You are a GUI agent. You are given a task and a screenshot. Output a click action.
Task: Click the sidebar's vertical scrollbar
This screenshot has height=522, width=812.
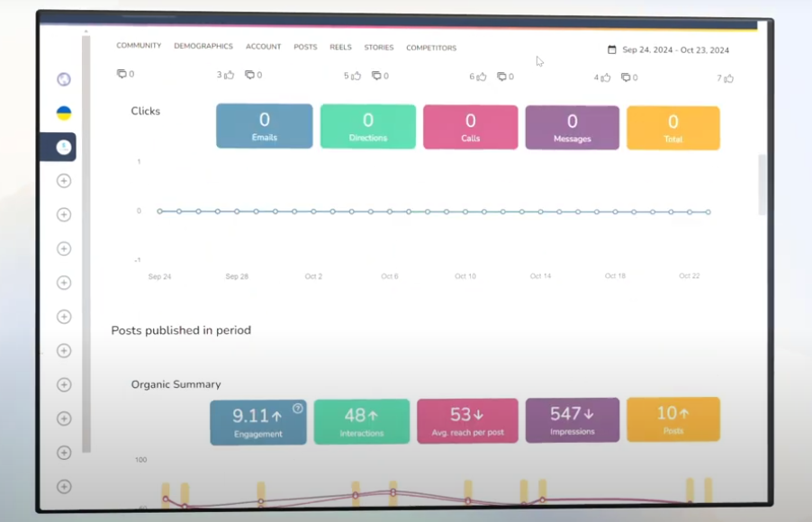point(86,243)
